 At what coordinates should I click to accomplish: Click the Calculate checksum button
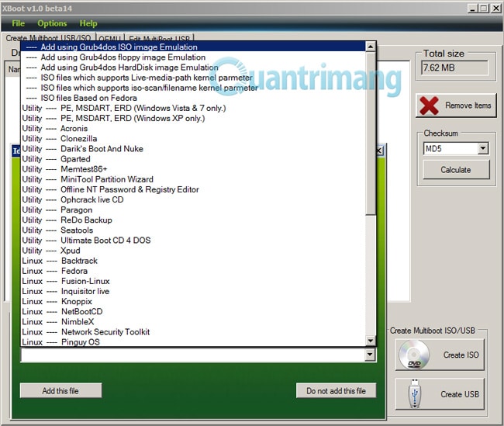point(456,170)
